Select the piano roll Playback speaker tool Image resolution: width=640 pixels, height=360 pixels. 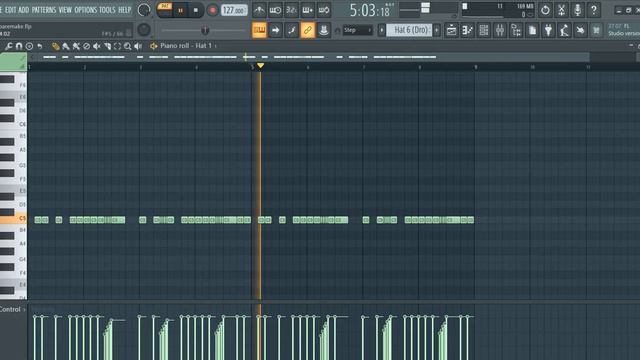(x=138, y=47)
